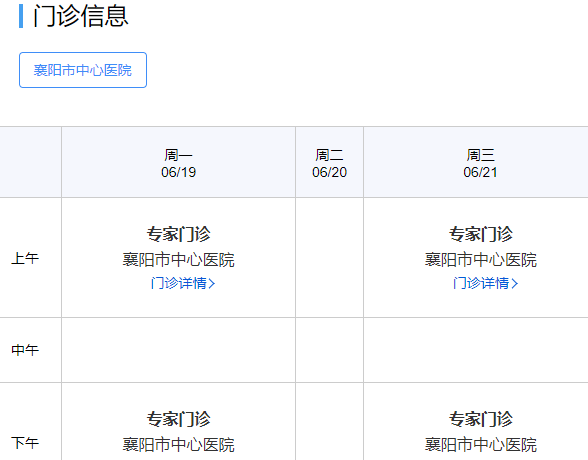
Task: Click Wednesday morning 襄阳市中心医院 hospital name
Action: [x=481, y=259]
